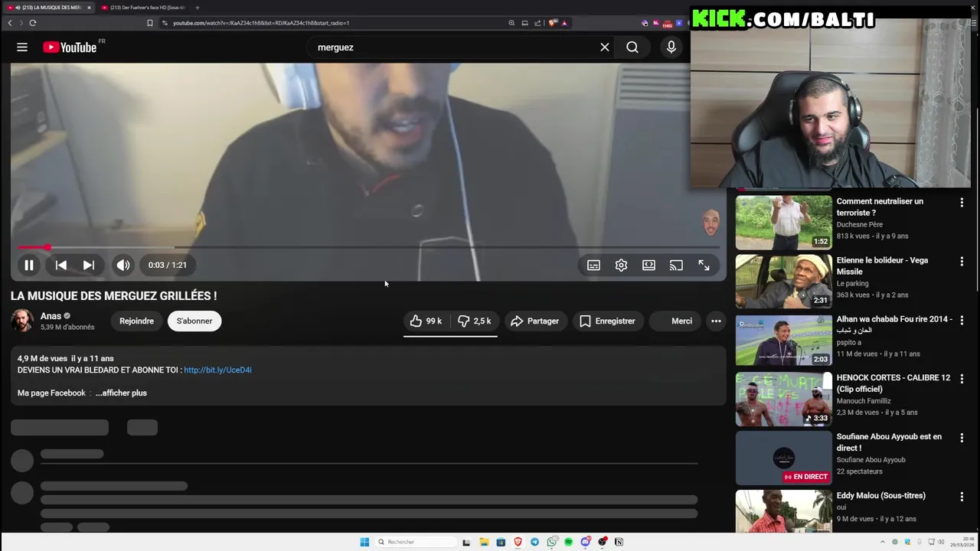Open options menu for HENOCK CORTES video
The height and width of the screenshot is (551, 980).
962,380
